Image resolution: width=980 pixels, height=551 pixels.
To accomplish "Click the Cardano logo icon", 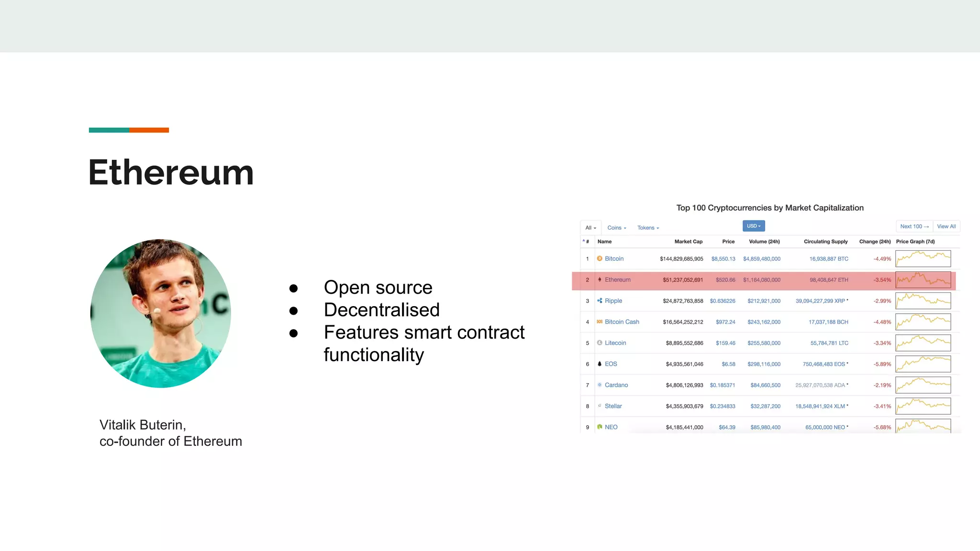I will (x=600, y=385).
